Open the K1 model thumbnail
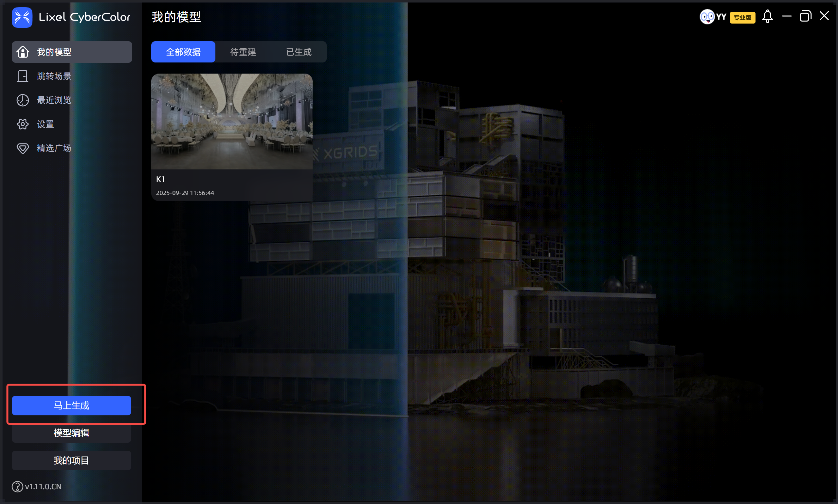 point(232,122)
